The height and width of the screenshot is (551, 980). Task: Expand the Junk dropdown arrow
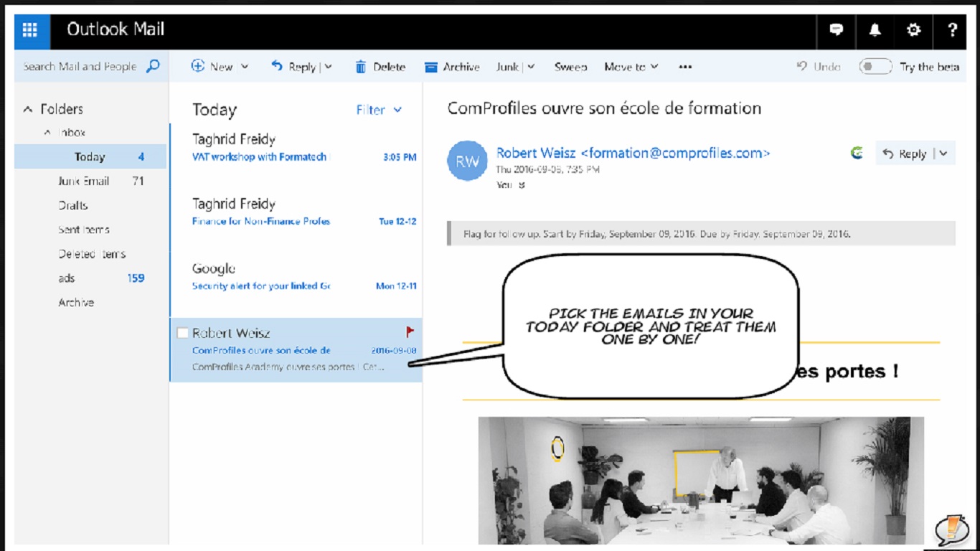531,67
